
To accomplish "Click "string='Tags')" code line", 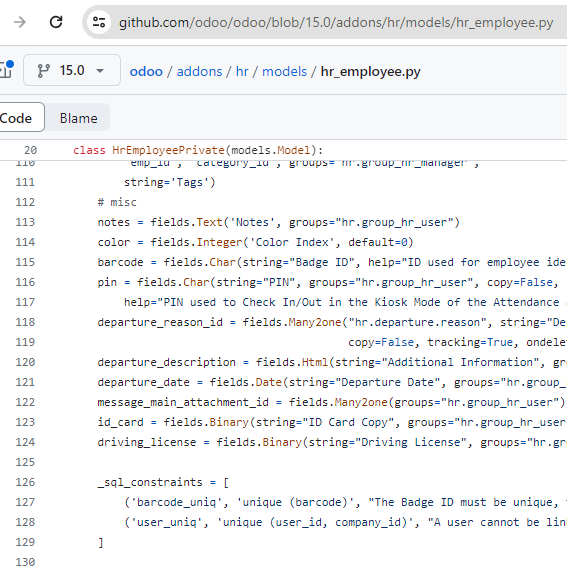I will [x=170, y=182].
